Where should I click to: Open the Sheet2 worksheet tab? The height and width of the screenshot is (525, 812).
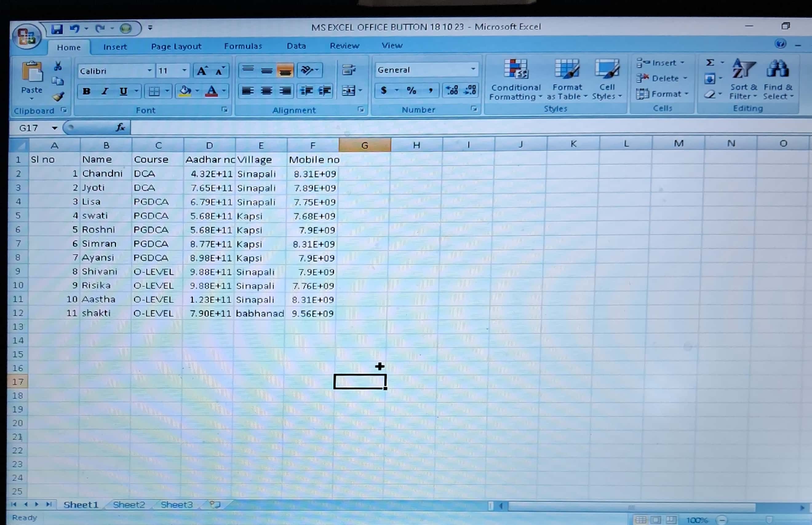pos(129,504)
